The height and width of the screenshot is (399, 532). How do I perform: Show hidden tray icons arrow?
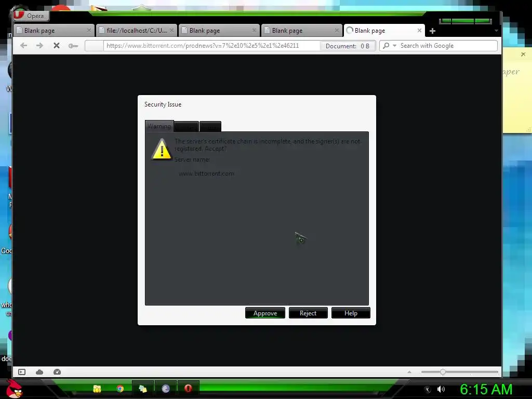coord(428,390)
